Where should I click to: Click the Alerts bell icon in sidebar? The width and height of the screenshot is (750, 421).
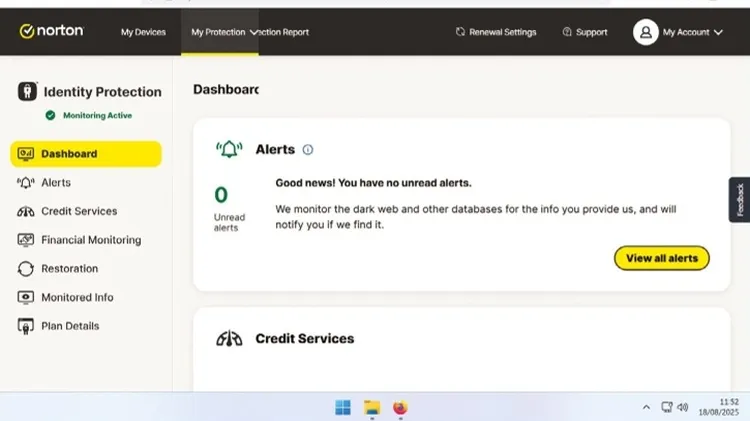[x=25, y=183]
